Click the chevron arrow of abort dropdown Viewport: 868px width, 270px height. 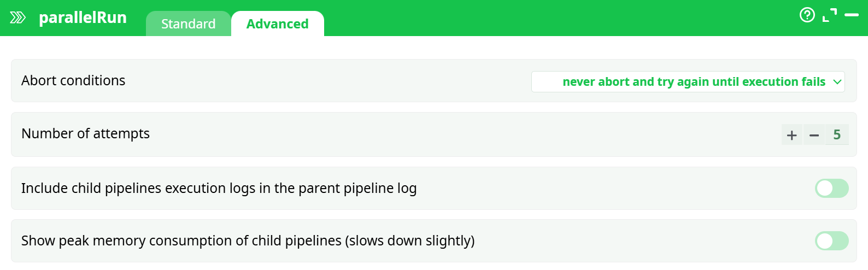(837, 82)
